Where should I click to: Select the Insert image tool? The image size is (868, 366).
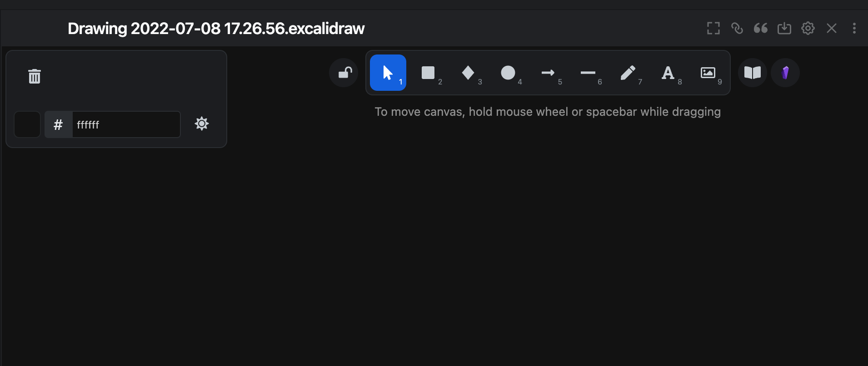[x=708, y=73]
